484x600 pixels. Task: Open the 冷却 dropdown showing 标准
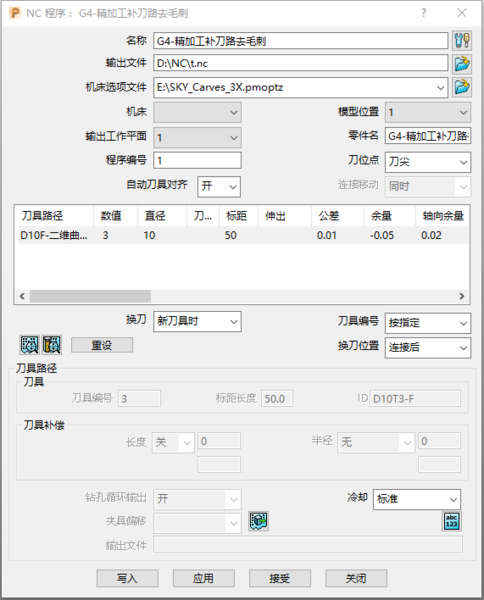point(417,499)
